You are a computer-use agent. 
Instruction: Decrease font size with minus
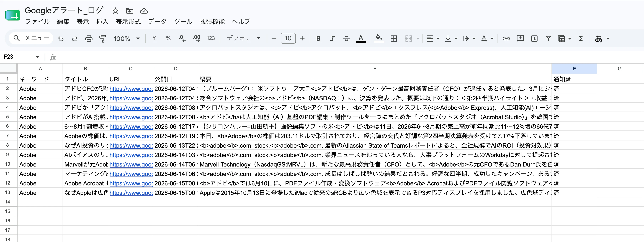coord(274,38)
